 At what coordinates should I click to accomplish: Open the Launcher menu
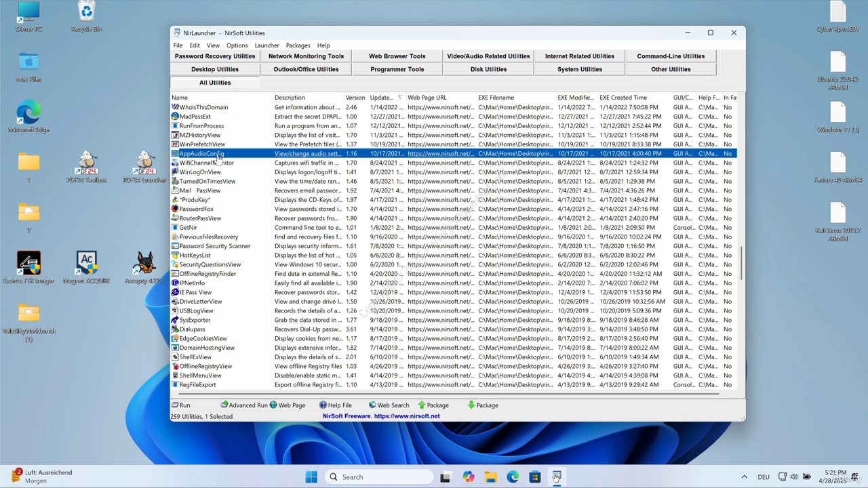pos(267,45)
